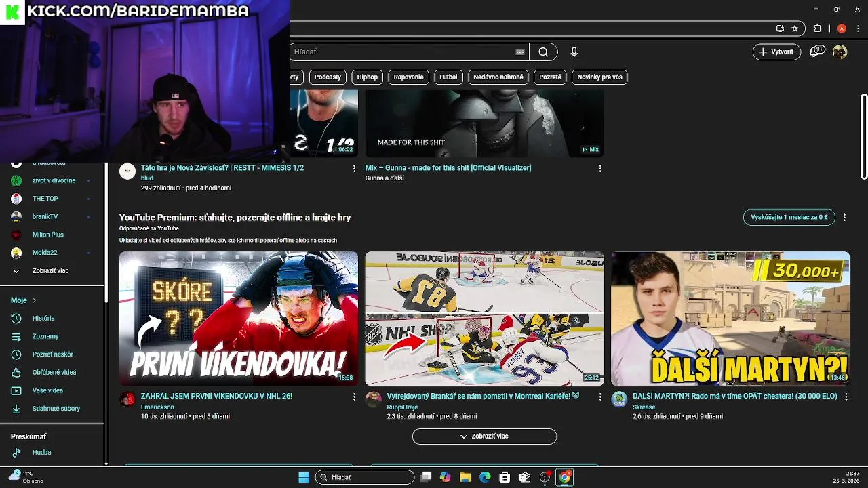Switch to Chrome on the taskbar

click(564, 477)
